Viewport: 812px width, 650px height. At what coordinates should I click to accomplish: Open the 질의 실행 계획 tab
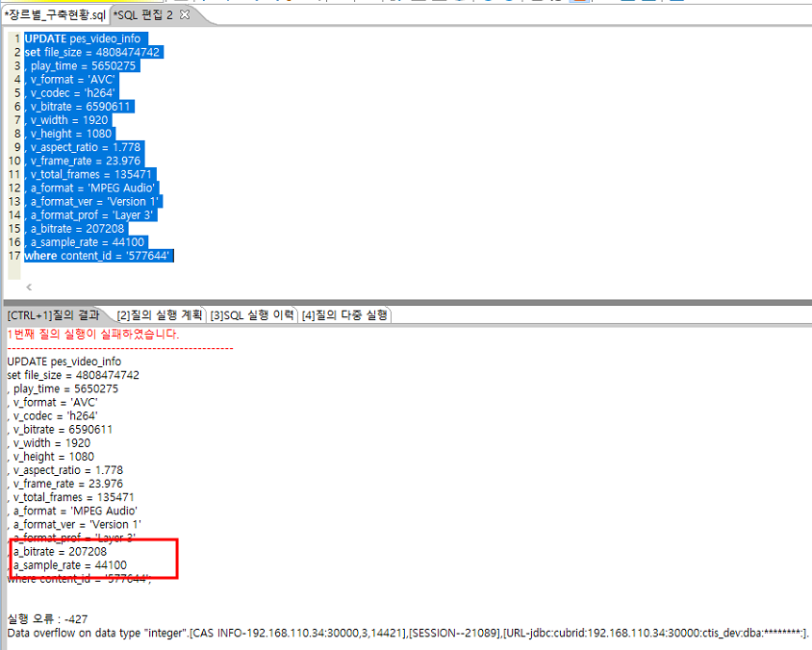tap(159, 315)
